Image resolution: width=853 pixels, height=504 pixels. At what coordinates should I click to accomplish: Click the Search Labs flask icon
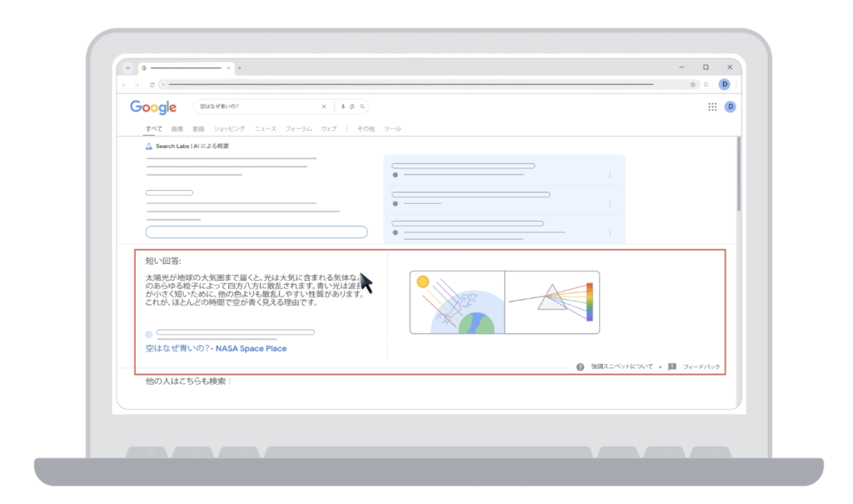[x=149, y=146]
